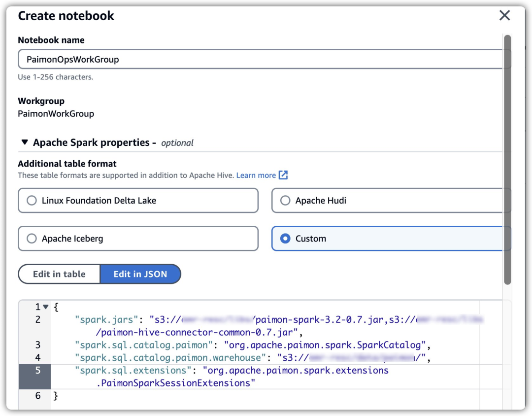The height and width of the screenshot is (416, 532).
Task: Click the "spark.jars" key in JSON editor
Action: [x=106, y=319]
